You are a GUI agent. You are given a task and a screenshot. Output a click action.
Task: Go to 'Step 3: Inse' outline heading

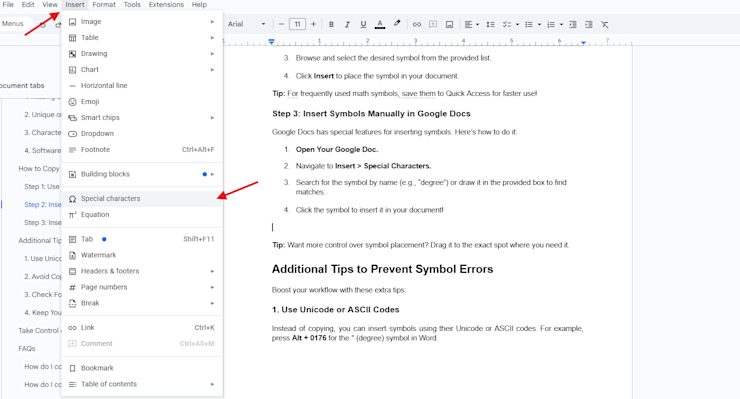pos(42,222)
